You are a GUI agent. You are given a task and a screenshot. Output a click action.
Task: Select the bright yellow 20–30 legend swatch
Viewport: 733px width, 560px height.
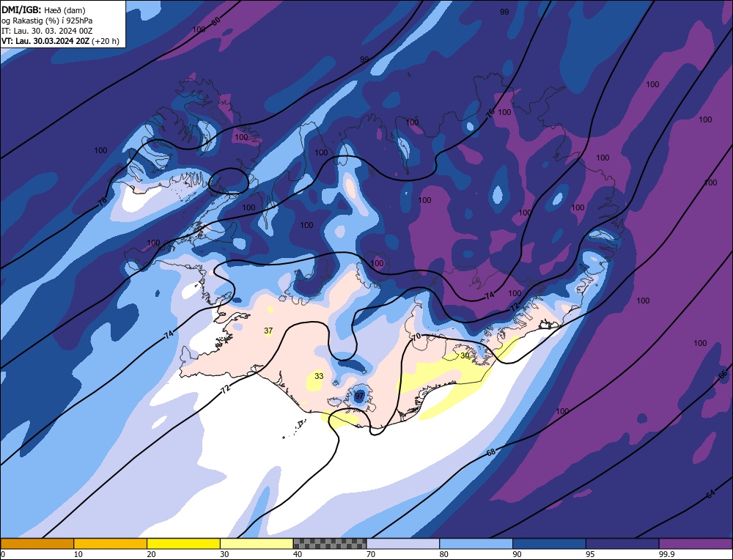pyautogui.click(x=183, y=543)
